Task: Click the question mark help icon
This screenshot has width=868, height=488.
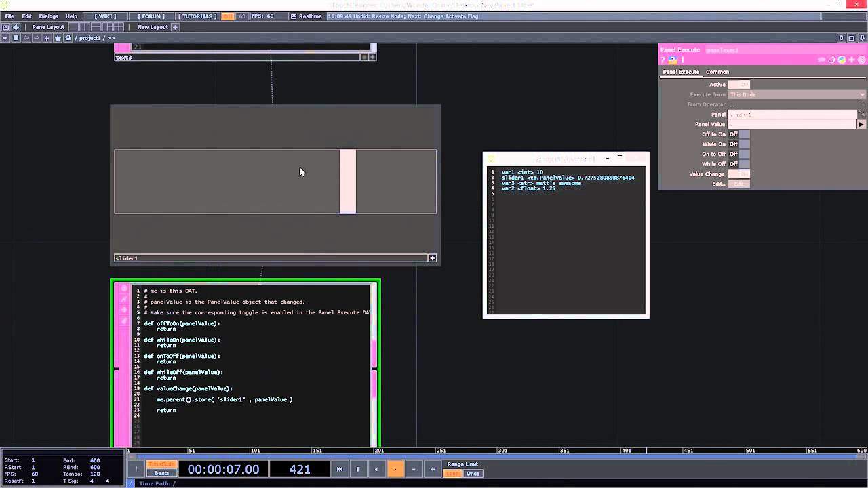Action: [663, 60]
